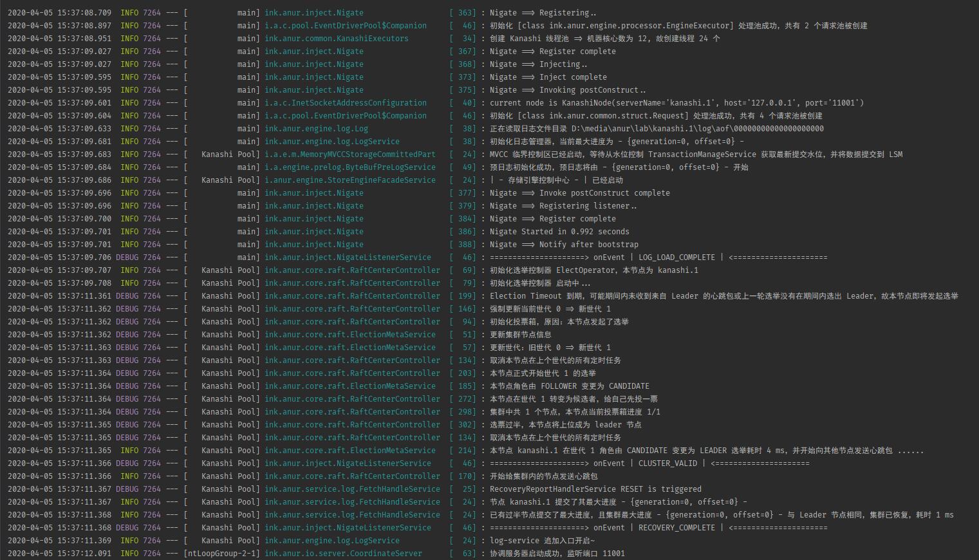Click the '选票过半' leader message
The width and height of the screenshot is (979, 560).
point(565,425)
